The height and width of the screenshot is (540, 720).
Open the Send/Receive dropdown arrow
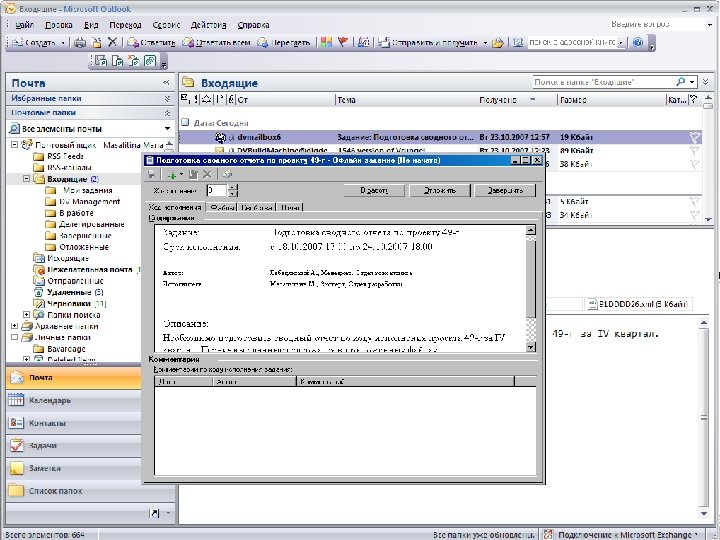tap(485, 43)
